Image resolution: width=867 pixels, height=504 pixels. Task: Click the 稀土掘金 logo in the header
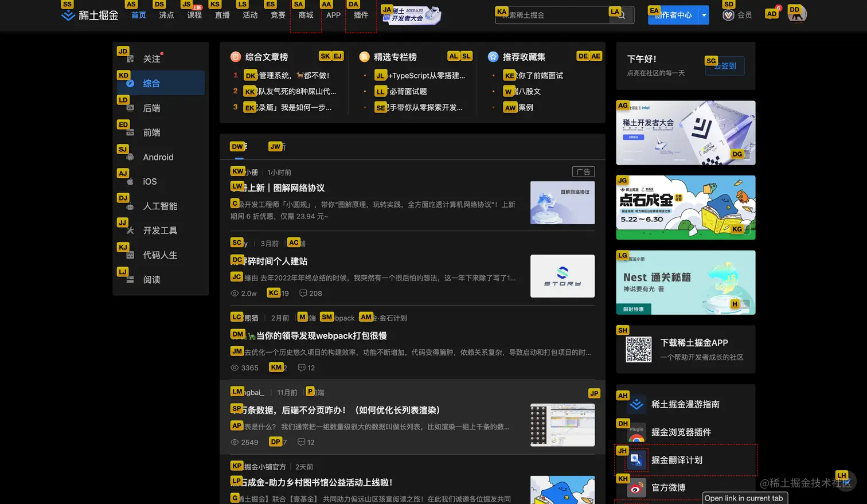(x=89, y=15)
